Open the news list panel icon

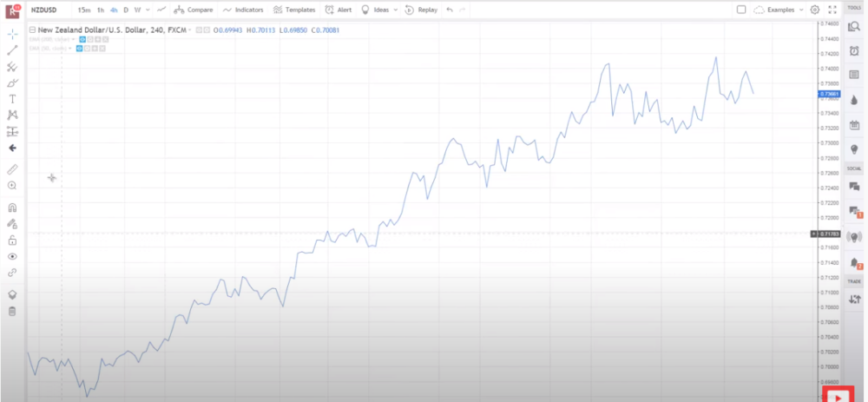coord(854,75)
